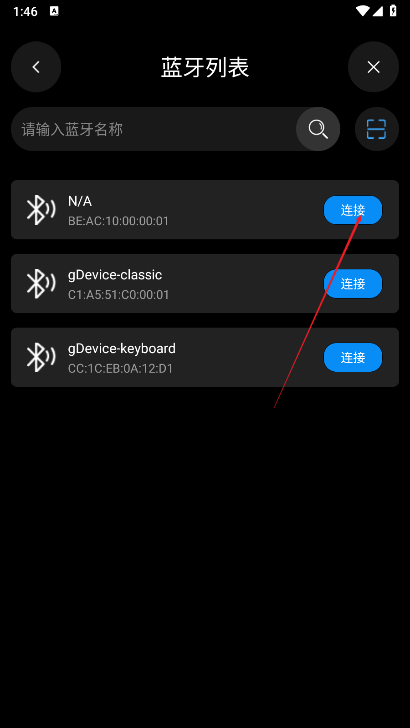Connect to gDevice-classic

click(353, 284)
